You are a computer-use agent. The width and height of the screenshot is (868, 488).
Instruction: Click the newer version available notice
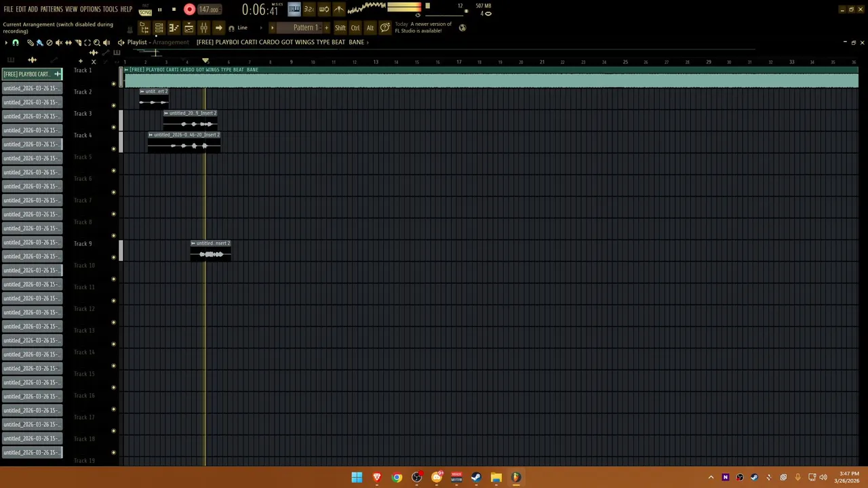(424, 28)
